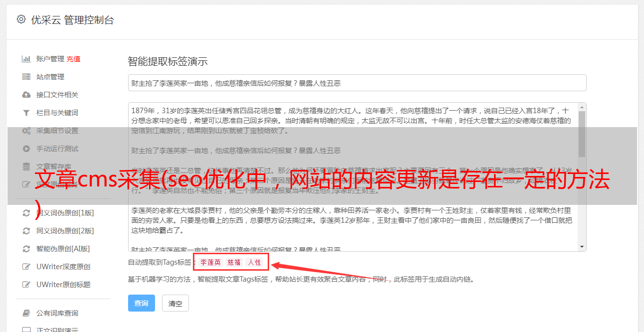644x332 pixels.
Task: Click the refresh icon beside 同义词伪原创[2版]
Action: [26, 231]
